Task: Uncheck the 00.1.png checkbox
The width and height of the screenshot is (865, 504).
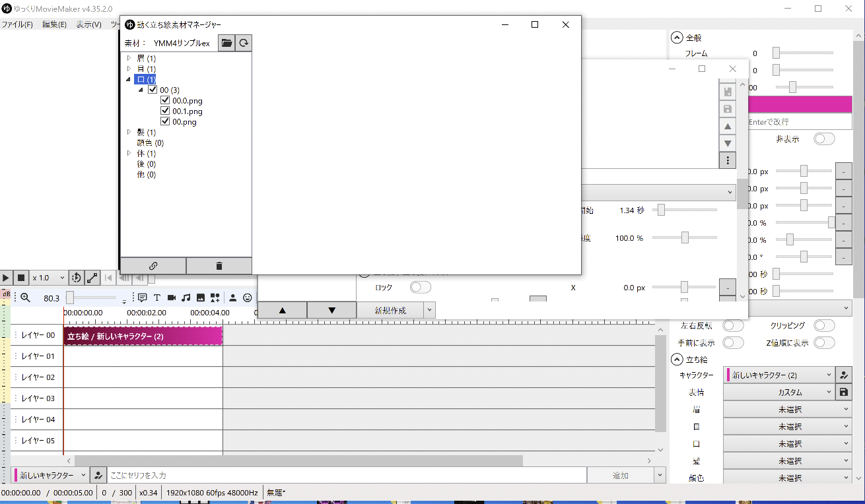Action: [x=166, y=111]
